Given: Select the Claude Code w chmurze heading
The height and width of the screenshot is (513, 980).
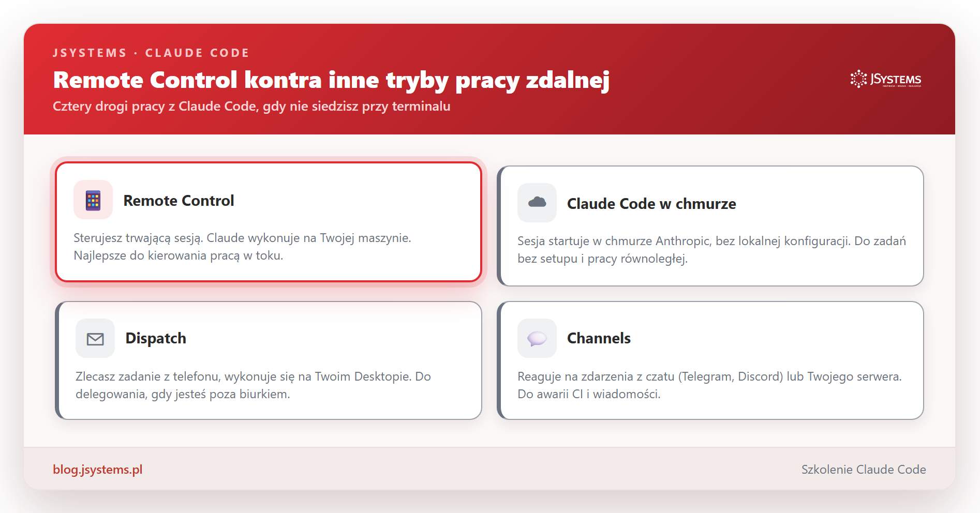Looking at the screenshot, I should pos(651,204).
